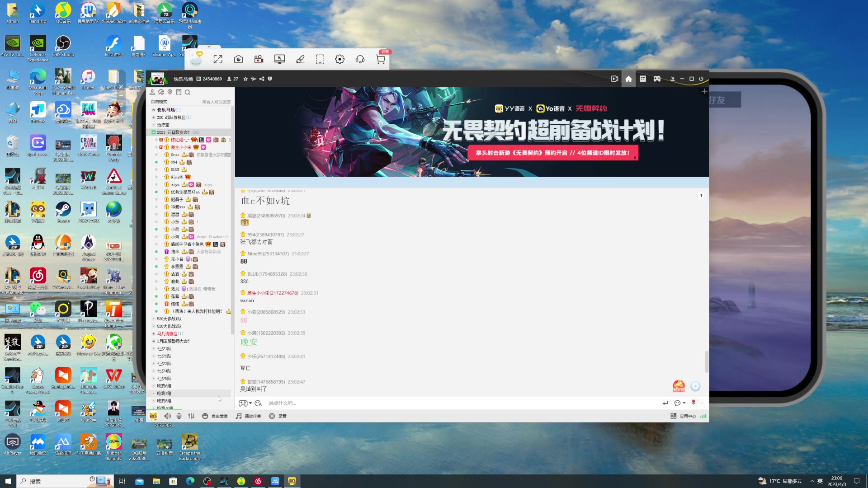Click the airplane icon in YY title bar
The height and width of the screenshot is (488, 868).
point(254,79)
